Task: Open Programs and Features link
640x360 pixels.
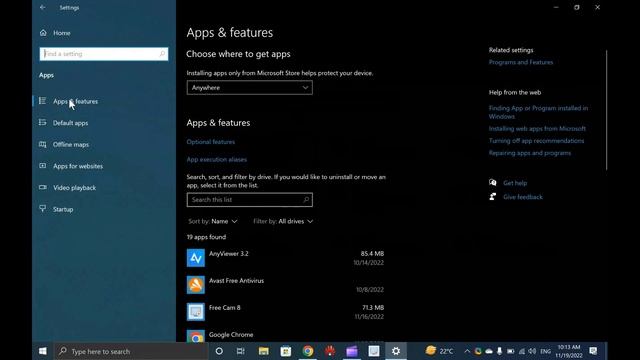Action: point(521,62)
